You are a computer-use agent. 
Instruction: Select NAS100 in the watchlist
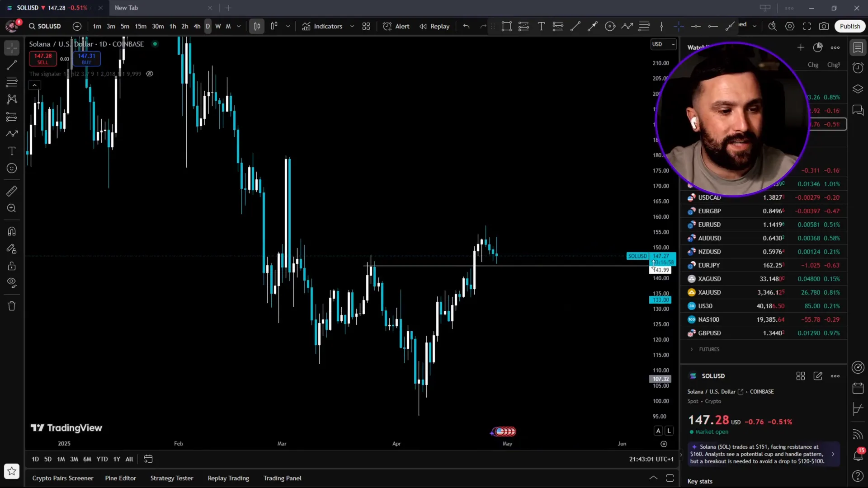pyautogui.click(x=764, y=319)
